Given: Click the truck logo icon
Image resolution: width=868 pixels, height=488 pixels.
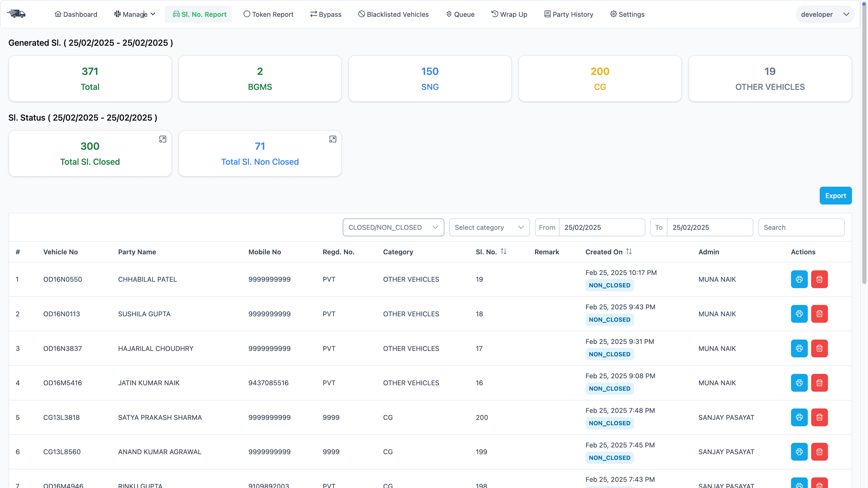Looking at the screenshot, I should (x=17, y=14).
